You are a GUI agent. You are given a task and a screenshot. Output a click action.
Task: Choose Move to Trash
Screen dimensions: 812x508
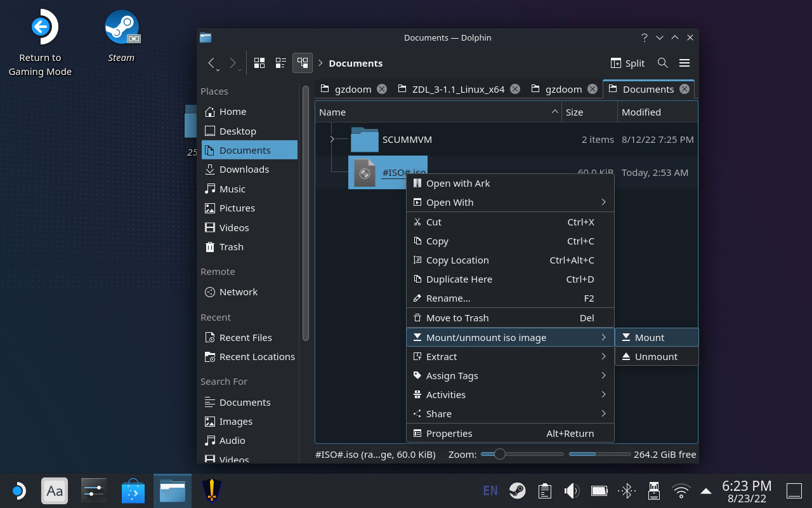point(510,318)
